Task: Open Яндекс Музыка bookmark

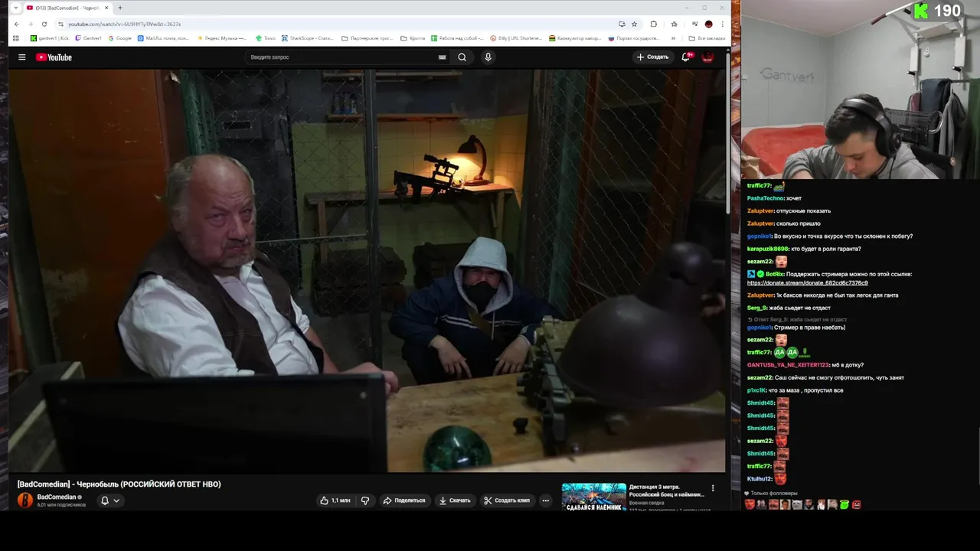Action: (x=222, y=38)
